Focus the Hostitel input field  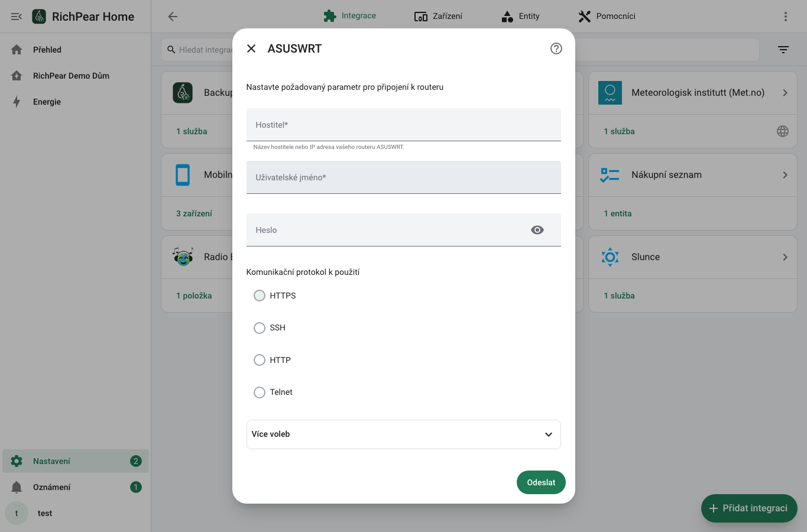click(403, 125)
